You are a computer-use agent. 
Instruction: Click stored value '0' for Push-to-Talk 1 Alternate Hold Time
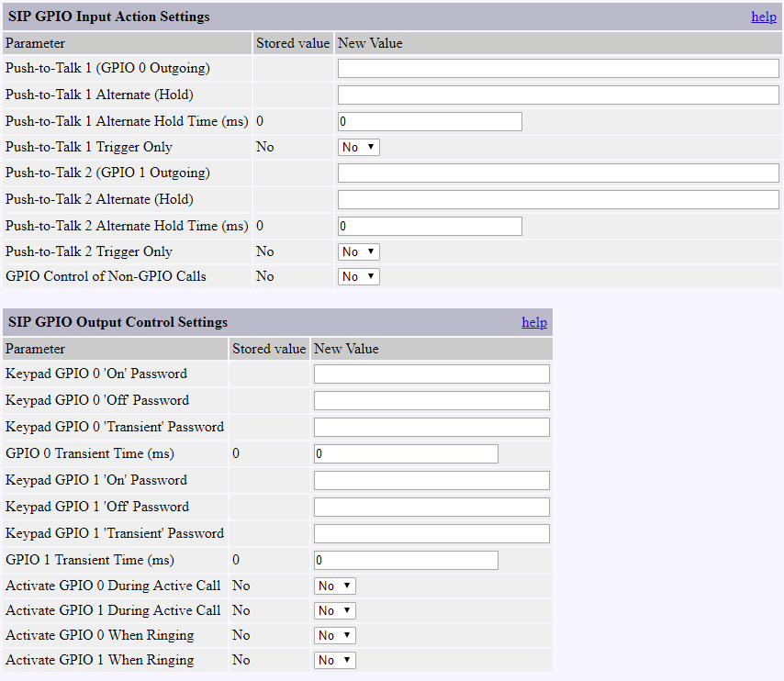pos(260,121)
